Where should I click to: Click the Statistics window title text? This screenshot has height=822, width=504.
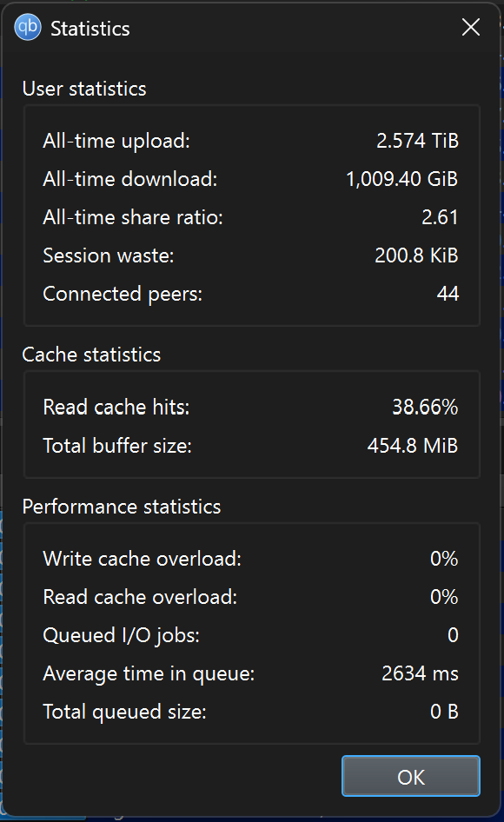tap(90, 29)
